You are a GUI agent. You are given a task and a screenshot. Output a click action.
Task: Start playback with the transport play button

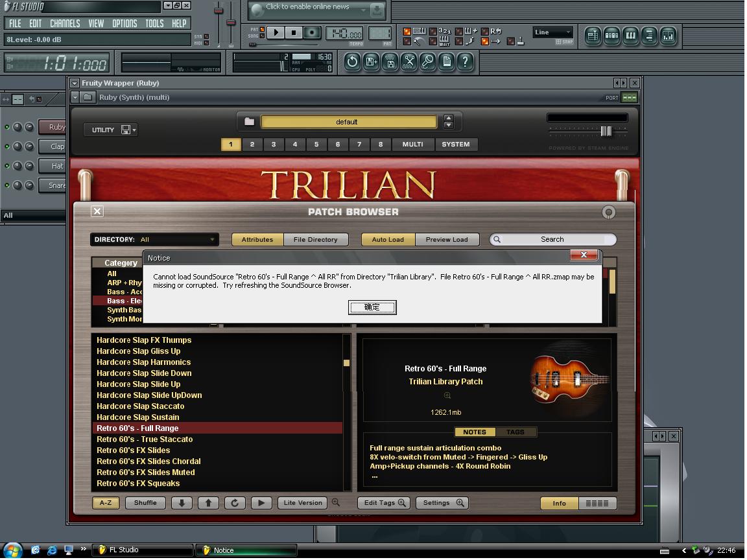pyautogui.click(x=276, y=32)
